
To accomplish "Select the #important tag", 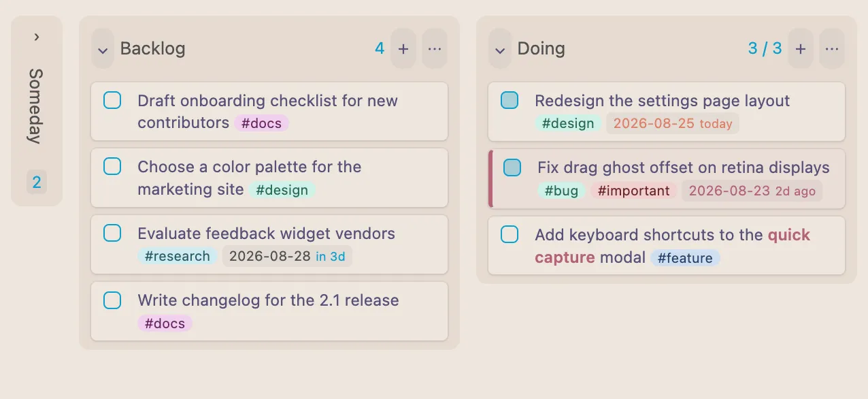I will (634, 191).
